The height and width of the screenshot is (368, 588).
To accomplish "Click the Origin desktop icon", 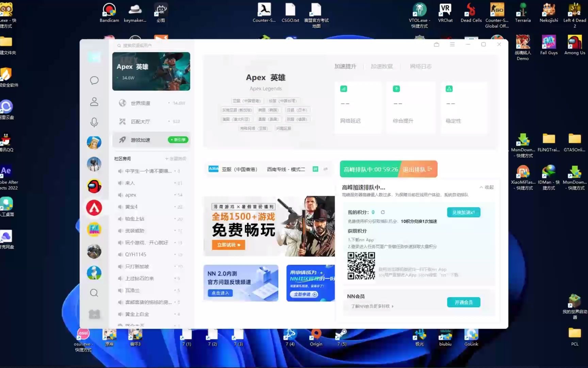I will click(316, 337).
